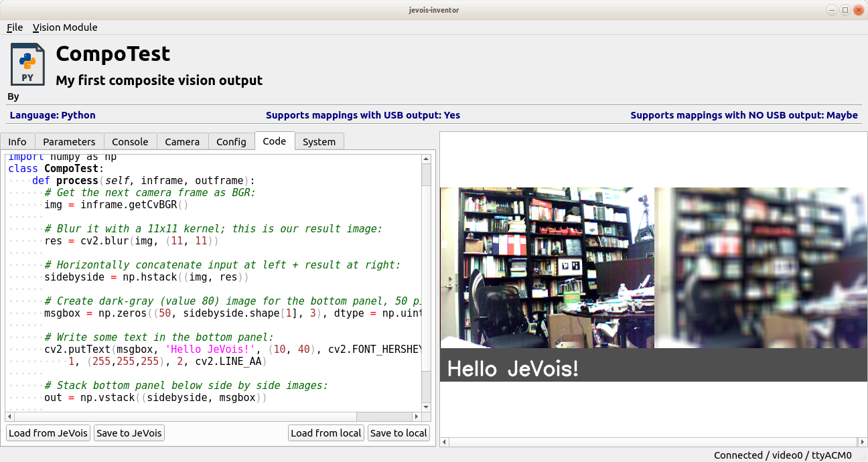Click the comment '# Horizontally concatenate input at left'
The width and height of the screenshot is (868, 462).
pyautogui.click(x=222, y=265)
